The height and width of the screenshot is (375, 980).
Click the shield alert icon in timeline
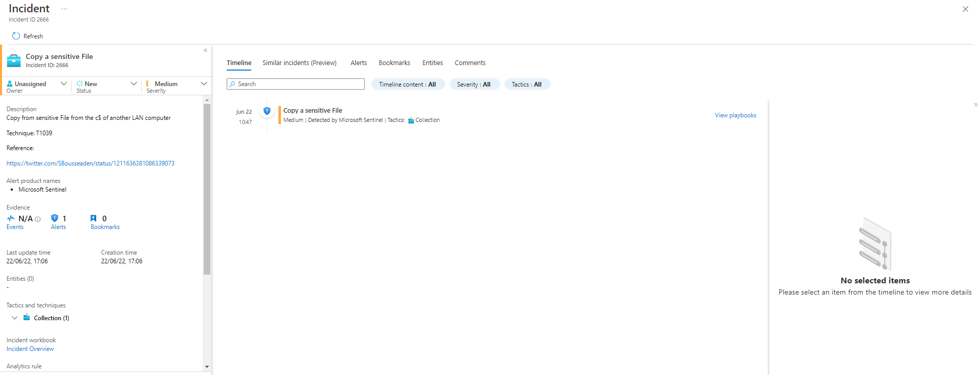tap(267, 111)
